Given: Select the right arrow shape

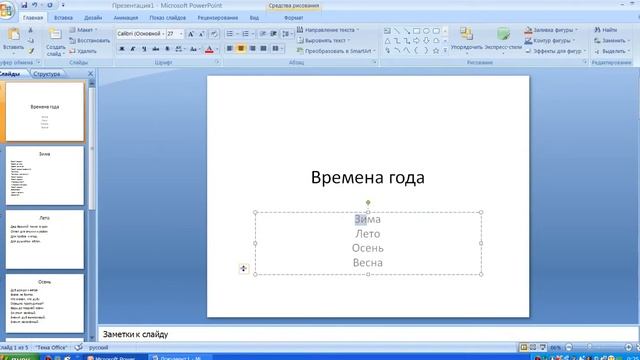Looking at the screenshot, I should 416,41.
